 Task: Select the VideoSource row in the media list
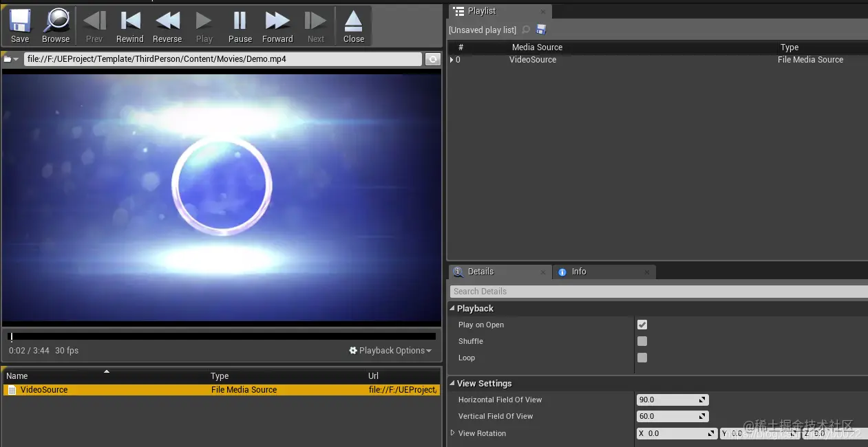click(221, 390)
